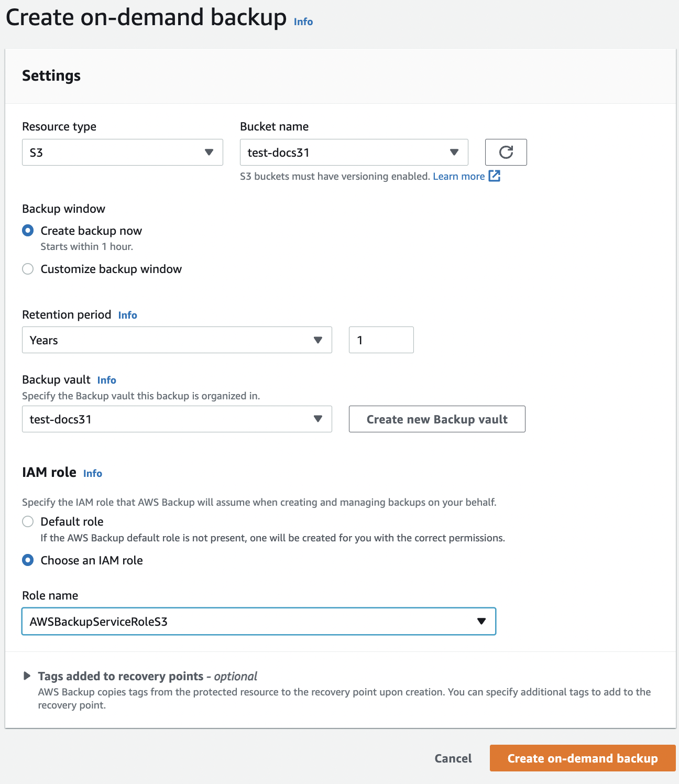Select Choose an IAM role option
Screen dimensions: 679x784
28,560
